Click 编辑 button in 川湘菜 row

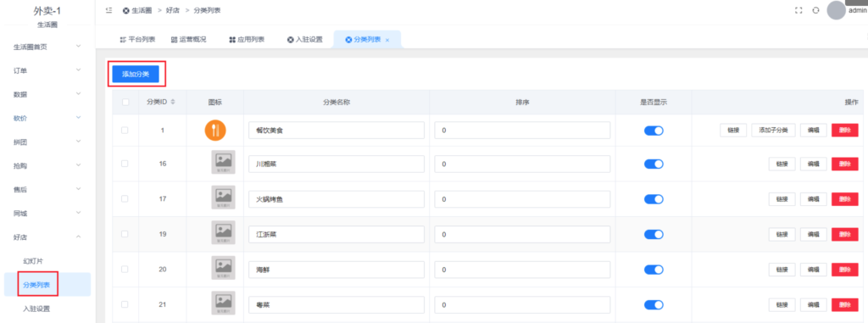(x=814, y=164)
